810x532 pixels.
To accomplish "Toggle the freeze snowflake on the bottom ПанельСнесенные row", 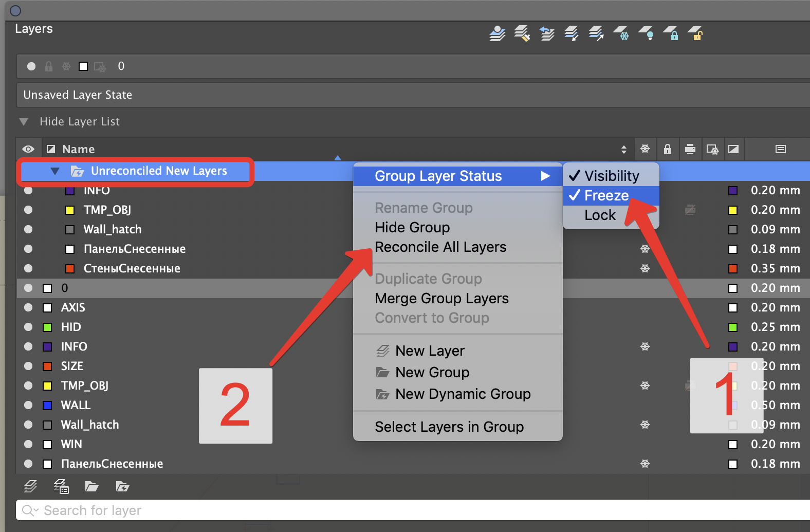I will pyautogui.click(x=645, y=464).
